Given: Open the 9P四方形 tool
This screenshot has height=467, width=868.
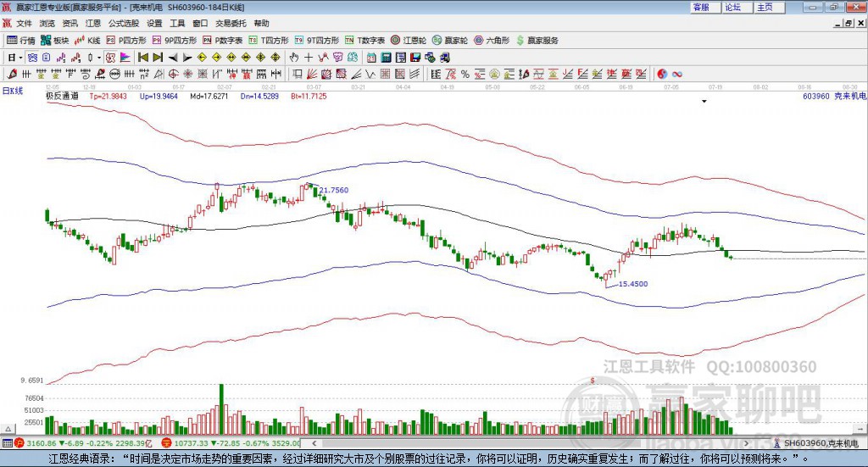Looking at the screenshot, I should point(175,41).
